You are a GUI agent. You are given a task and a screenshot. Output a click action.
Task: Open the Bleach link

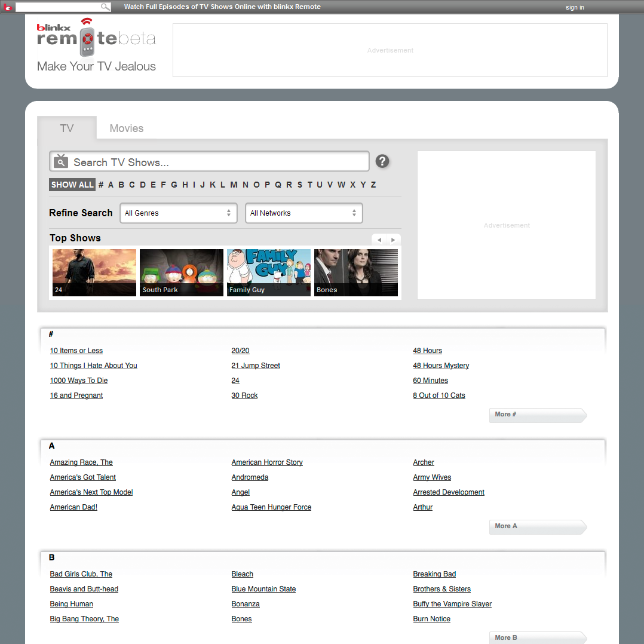(x=243, y=574)
